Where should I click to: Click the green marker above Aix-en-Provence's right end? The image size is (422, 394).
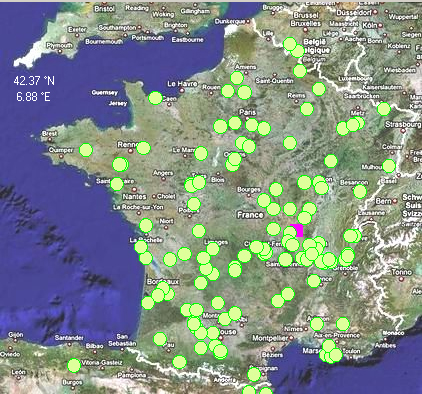click(343, 324)
